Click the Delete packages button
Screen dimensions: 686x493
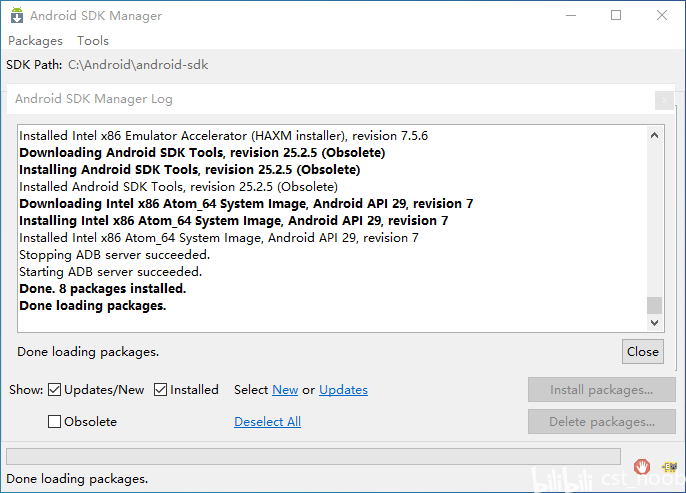point(601,422)
